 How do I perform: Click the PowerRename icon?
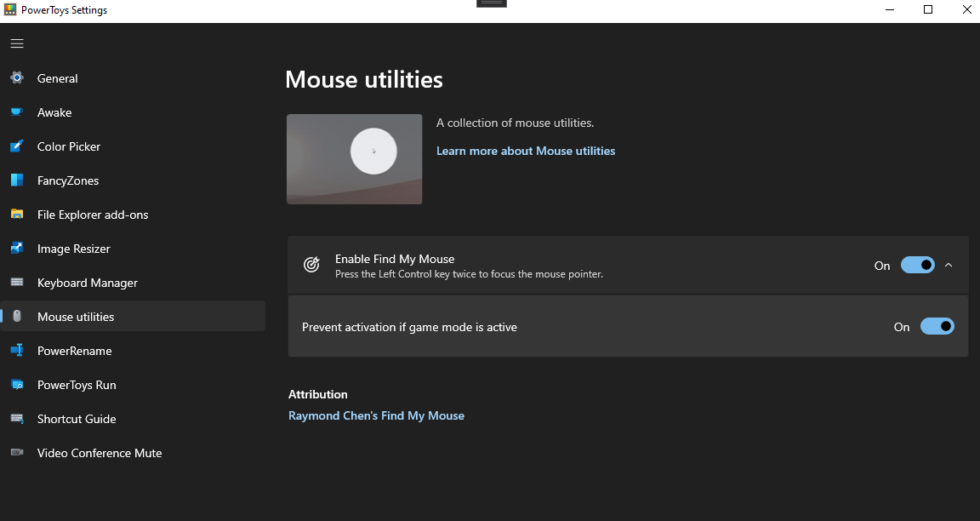pos(17,350)
